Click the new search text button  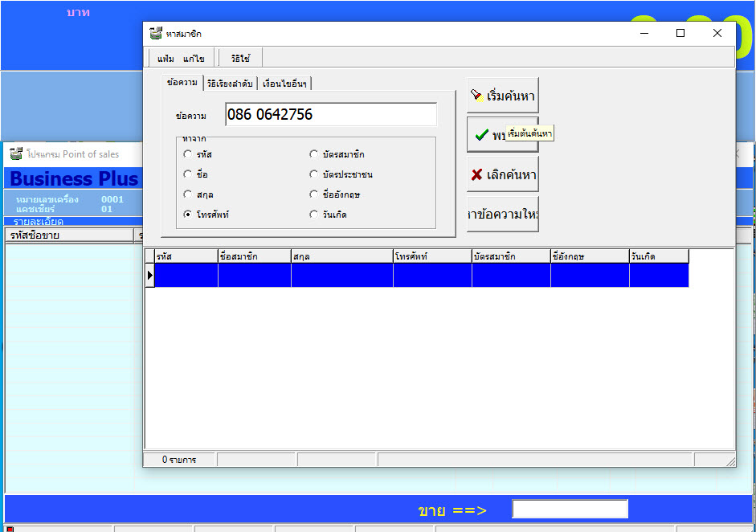(502, 215)
